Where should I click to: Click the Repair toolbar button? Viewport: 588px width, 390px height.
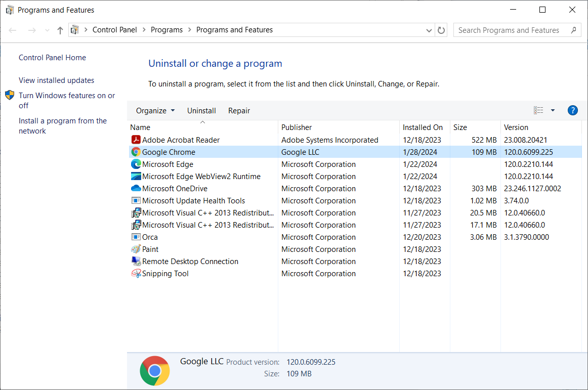pos(239,111)
